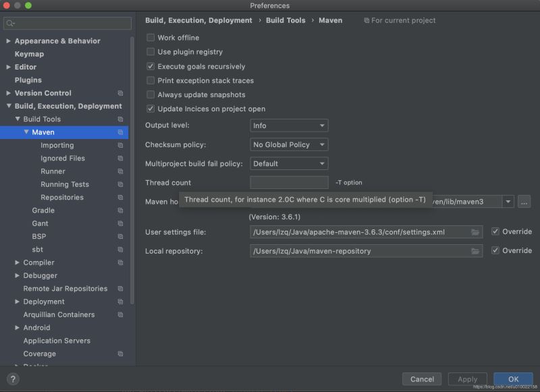Open the Output level dropdown
Viewport: 540px width, 392px height.
[x=289, y=125]
